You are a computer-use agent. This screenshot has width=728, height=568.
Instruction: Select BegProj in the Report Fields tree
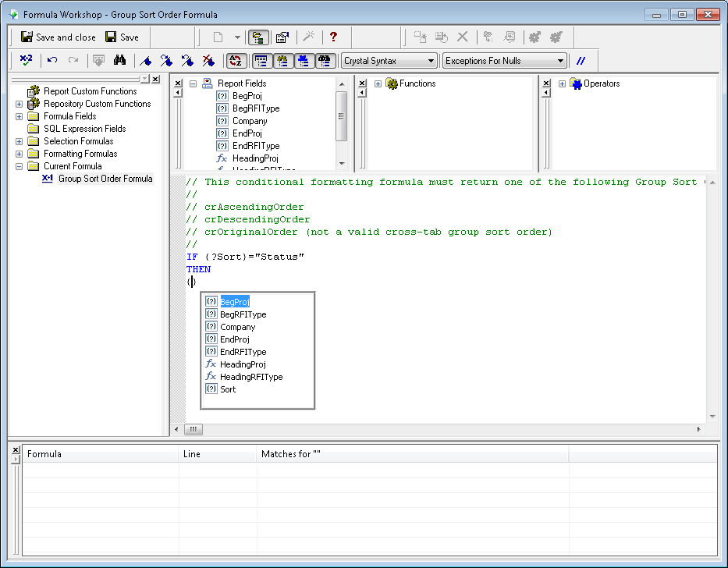click(x=247, y=96)
